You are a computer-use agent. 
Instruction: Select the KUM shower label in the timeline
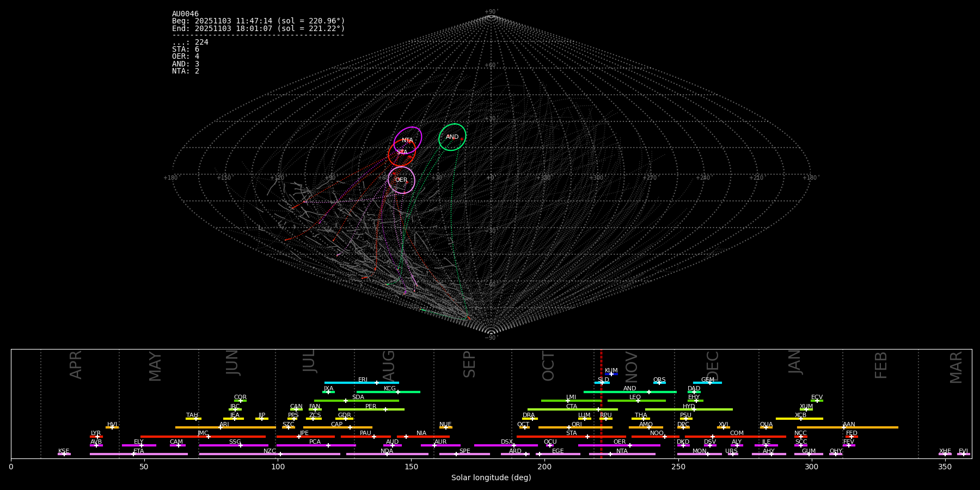(x=611, y=371)
